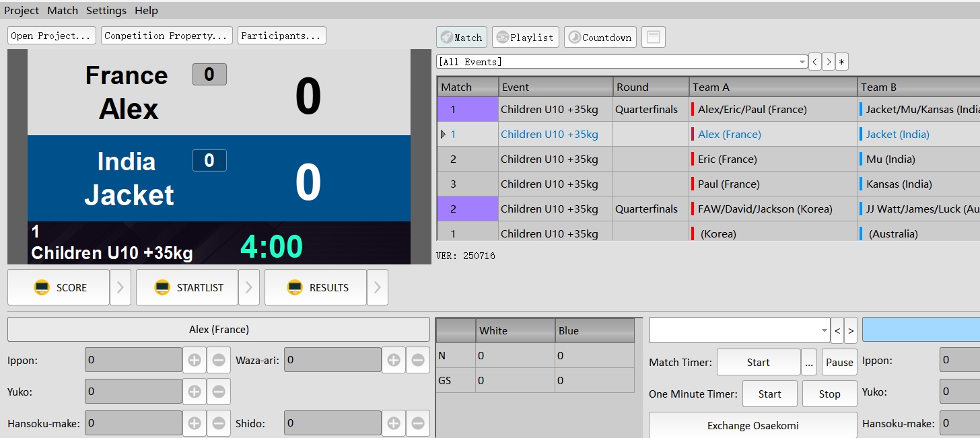Expand the RESULTS display options arrow

coord(377,287)
